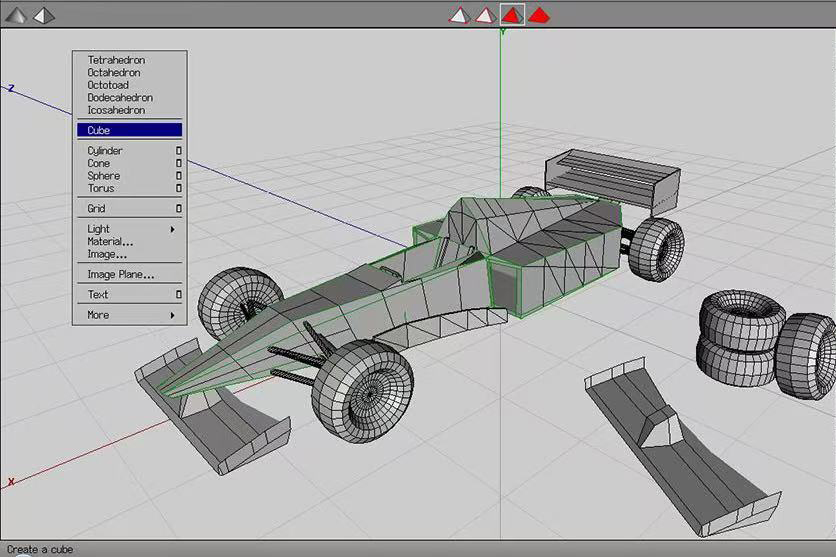Open the Image Plane... dialog
This screenshot has width=836, height=557.
pyautogui.click(x=120, y=274)
